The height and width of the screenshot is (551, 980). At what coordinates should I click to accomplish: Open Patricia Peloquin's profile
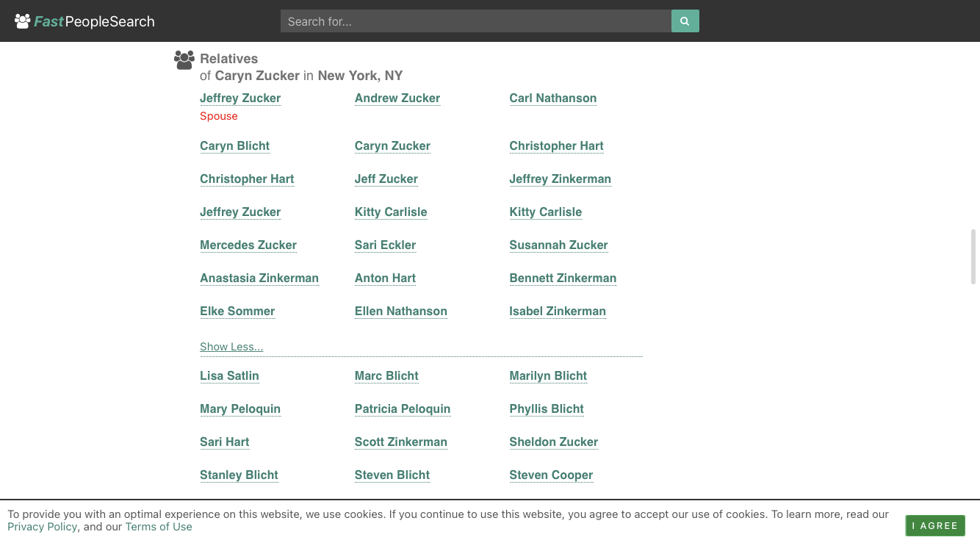coord(403,408)
